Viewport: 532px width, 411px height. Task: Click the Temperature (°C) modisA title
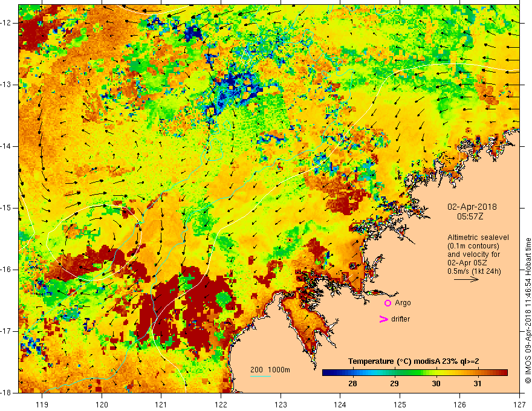(414, 361)
